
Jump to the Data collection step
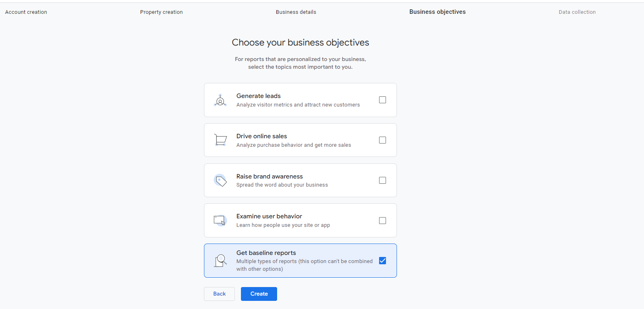pos(577,12)
